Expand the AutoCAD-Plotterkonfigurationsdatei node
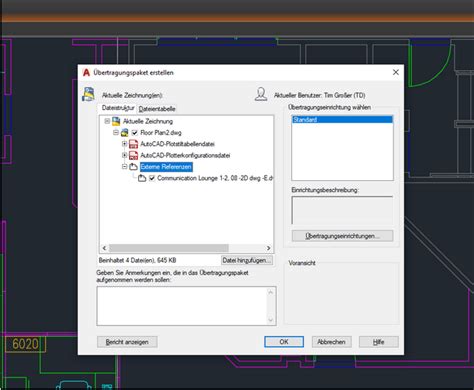Viewport: 474px width, 390px height. [124, 155]
